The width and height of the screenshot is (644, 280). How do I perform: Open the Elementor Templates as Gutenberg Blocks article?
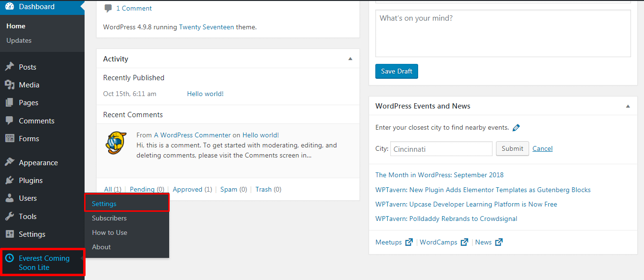pyautogui.click(x=483, y=190)
